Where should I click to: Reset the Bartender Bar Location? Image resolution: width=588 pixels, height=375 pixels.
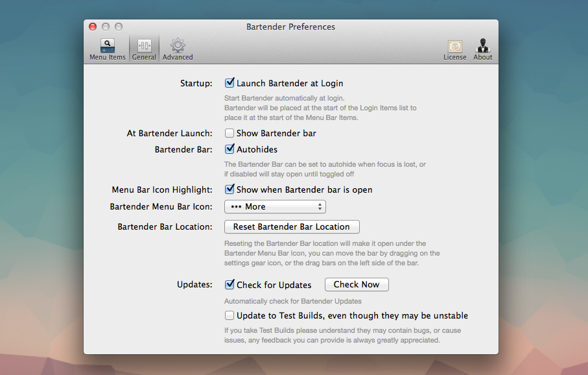pyautogui.click(x=292, y=226)
